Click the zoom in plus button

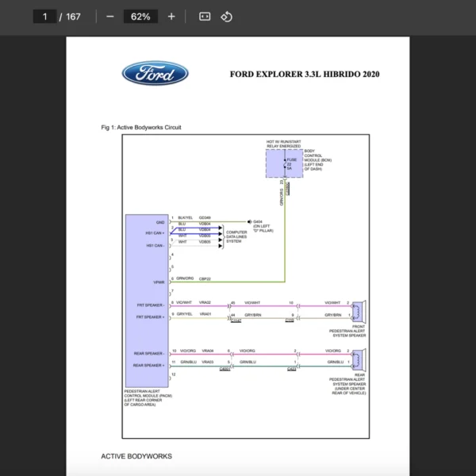[171, 17]
